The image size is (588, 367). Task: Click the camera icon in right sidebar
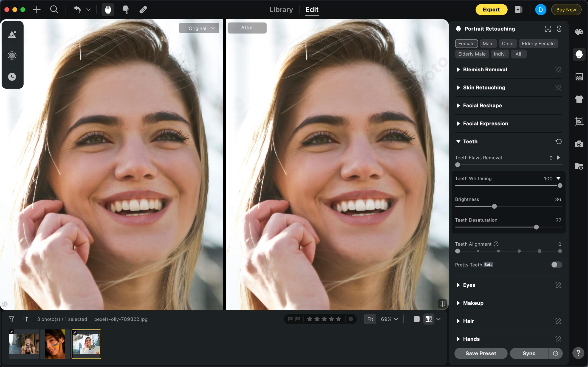pyautogui.click(x=579, y=144)
